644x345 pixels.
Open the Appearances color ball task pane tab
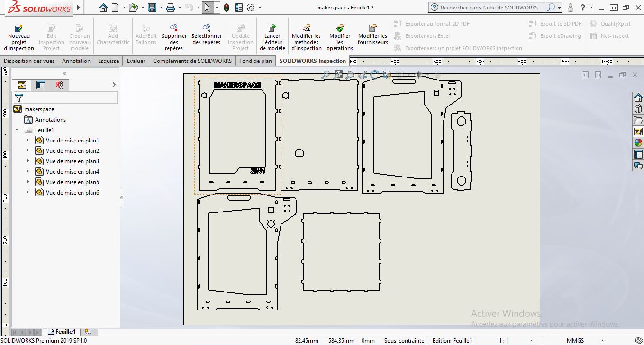(x=638, y=143)
